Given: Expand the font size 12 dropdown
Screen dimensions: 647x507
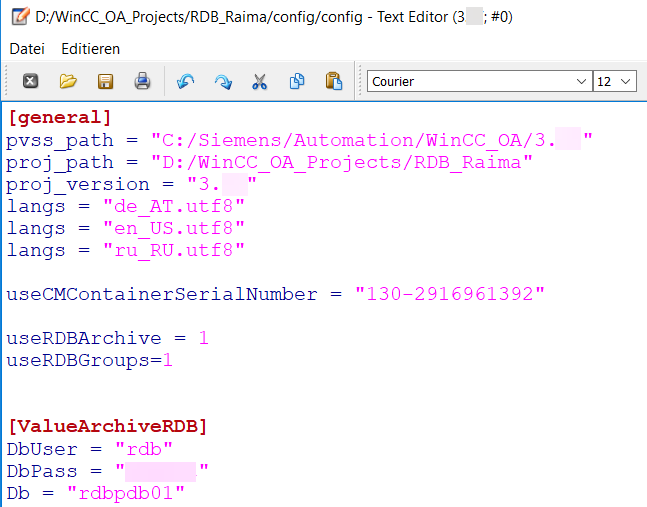Looking at the screenshot, I should click(626, 81).
